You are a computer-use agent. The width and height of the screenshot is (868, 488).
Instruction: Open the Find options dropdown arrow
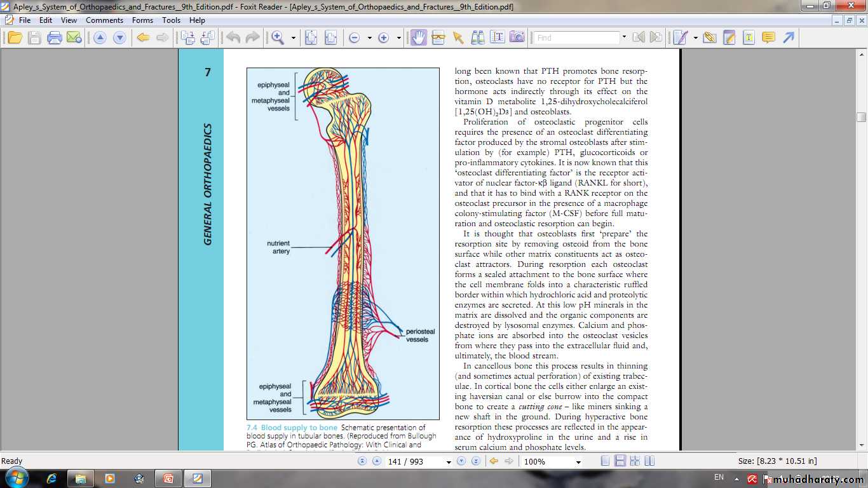pos(624,38)
